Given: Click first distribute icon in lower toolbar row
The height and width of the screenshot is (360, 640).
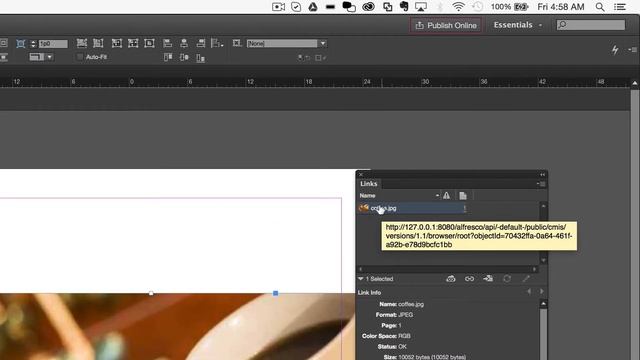Looking at the screenshot, I should 168,58.
